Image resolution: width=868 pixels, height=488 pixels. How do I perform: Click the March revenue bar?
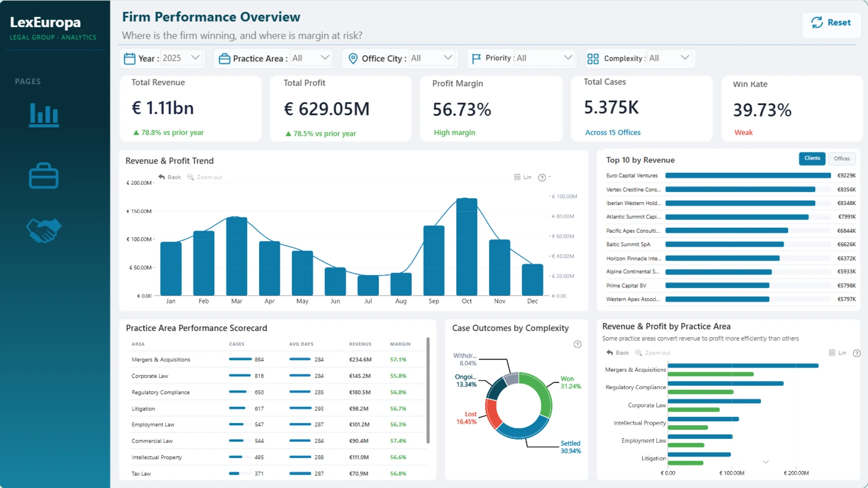click(236, 256)
